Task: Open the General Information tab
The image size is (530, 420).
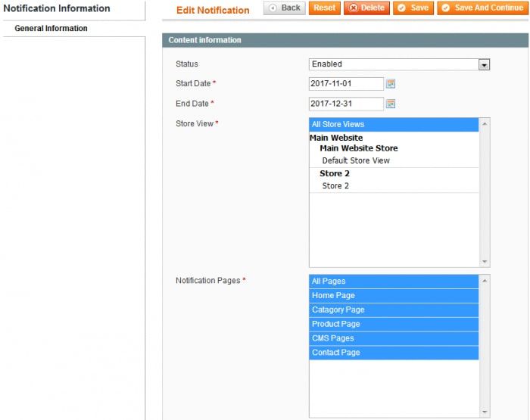Action: click(x=51, y=29)
